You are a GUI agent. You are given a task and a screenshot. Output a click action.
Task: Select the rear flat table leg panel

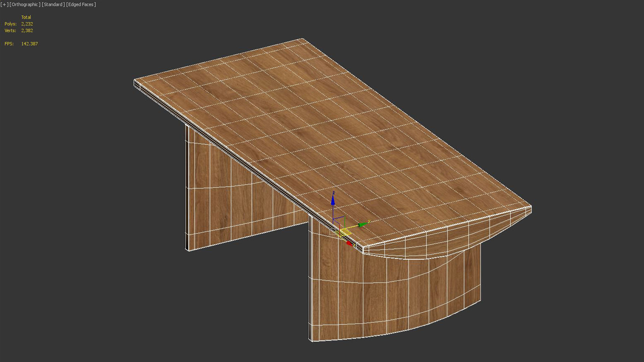(231, 201)
